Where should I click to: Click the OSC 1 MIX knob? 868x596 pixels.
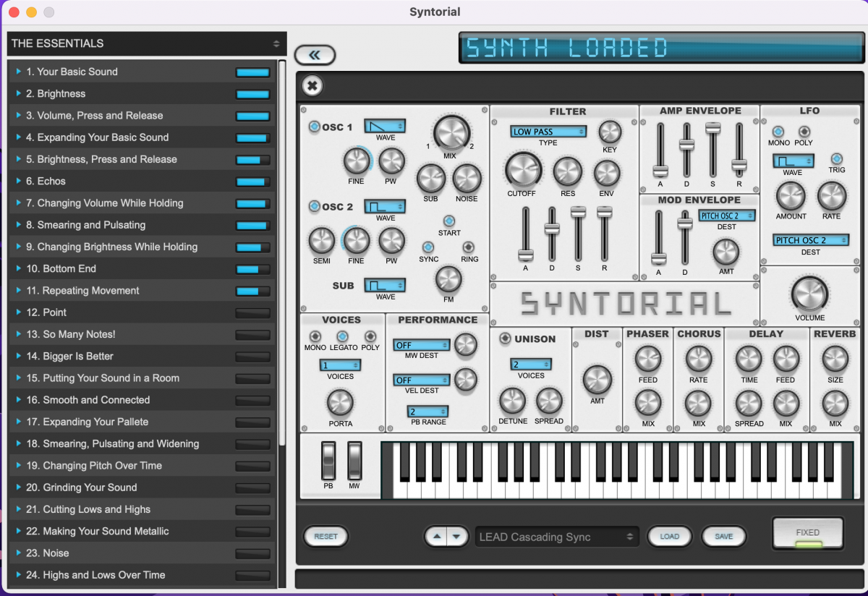451,133
